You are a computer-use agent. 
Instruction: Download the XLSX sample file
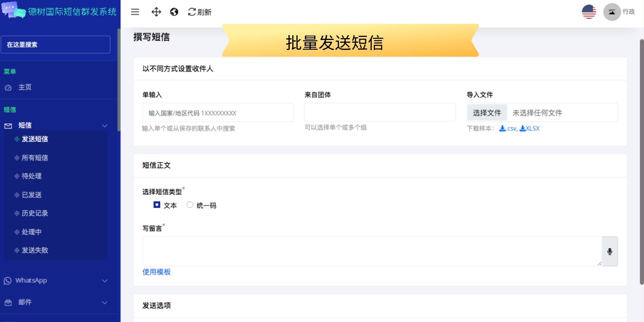530,129
